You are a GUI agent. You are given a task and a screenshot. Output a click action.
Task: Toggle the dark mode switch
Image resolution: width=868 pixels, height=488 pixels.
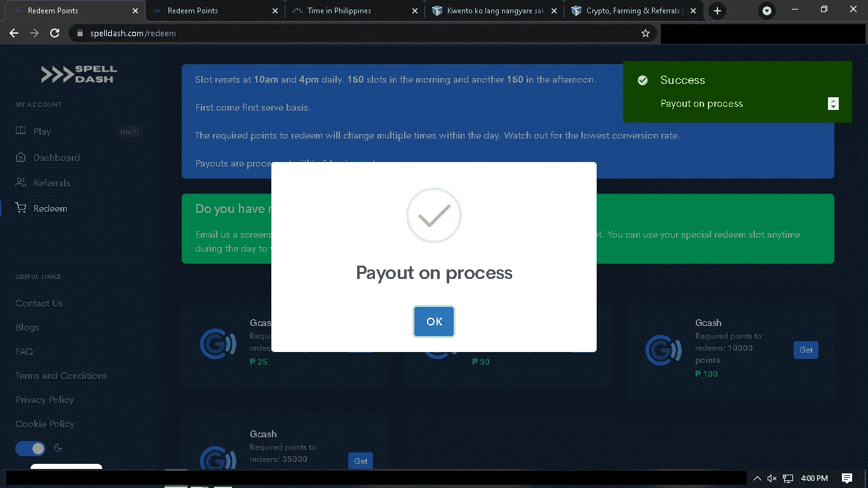[x=31, y=449]
